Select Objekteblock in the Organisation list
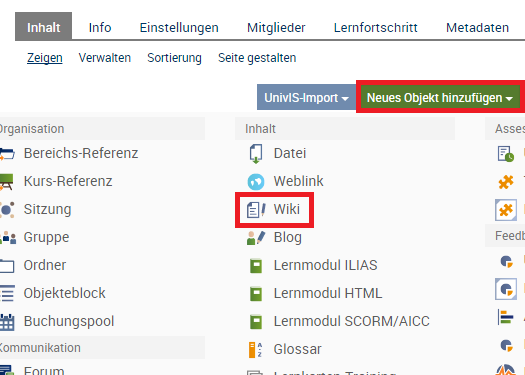Viewport: 525px width, 375px height. coord(65,294)
